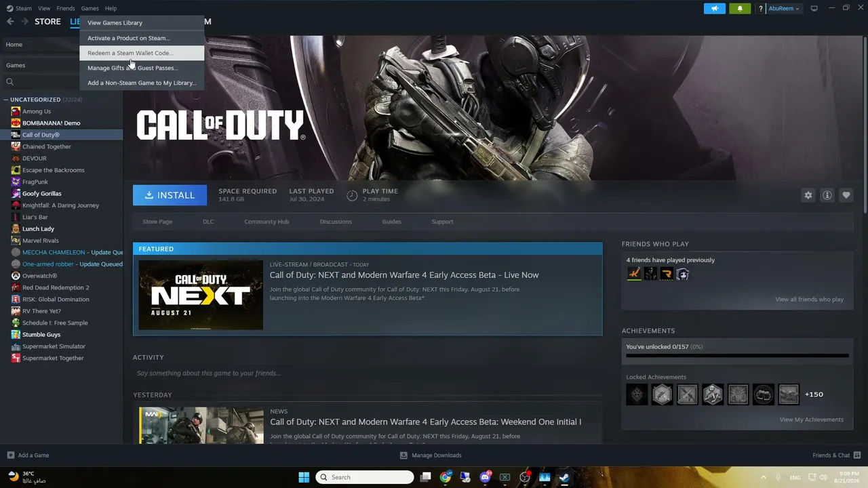Open Friends & Chat icon at bottom right
The image size is (868, 488).
pyautogui.click(x=857, y=455)
